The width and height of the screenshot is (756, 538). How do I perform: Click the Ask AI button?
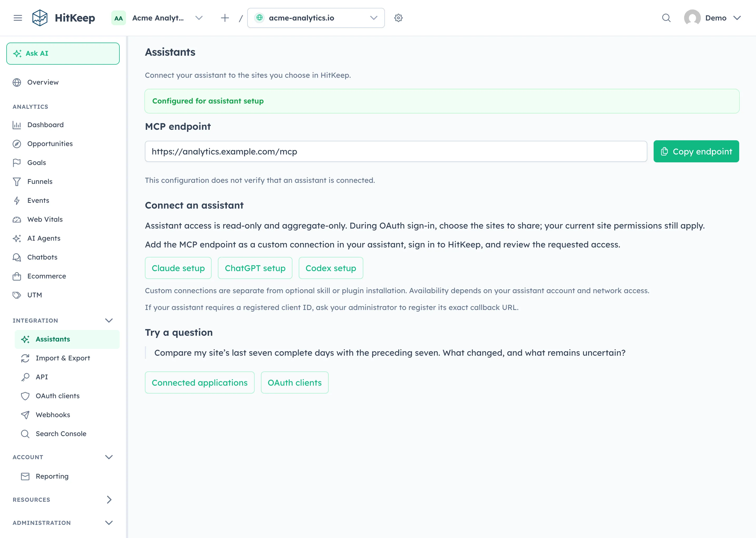pos(63,53)
